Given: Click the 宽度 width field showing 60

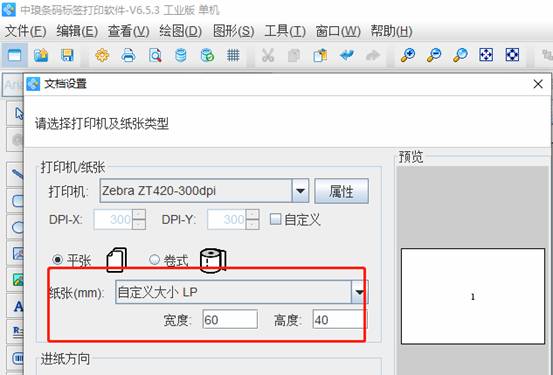Looking at the screenshot, I should point(230,320).
